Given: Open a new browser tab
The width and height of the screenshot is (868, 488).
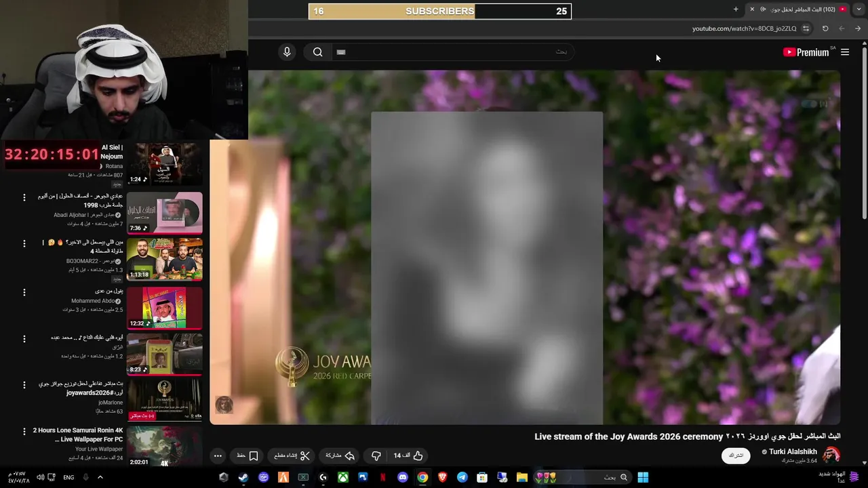Looking at the screenshot, I should pos(736,9).
